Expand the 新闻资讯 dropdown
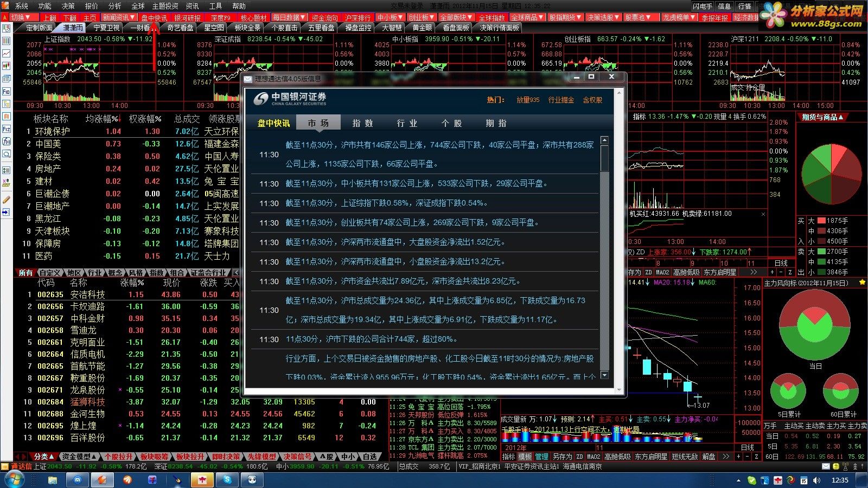The width and height of the screenshot is (868, 488). click(x=119, y=17)
